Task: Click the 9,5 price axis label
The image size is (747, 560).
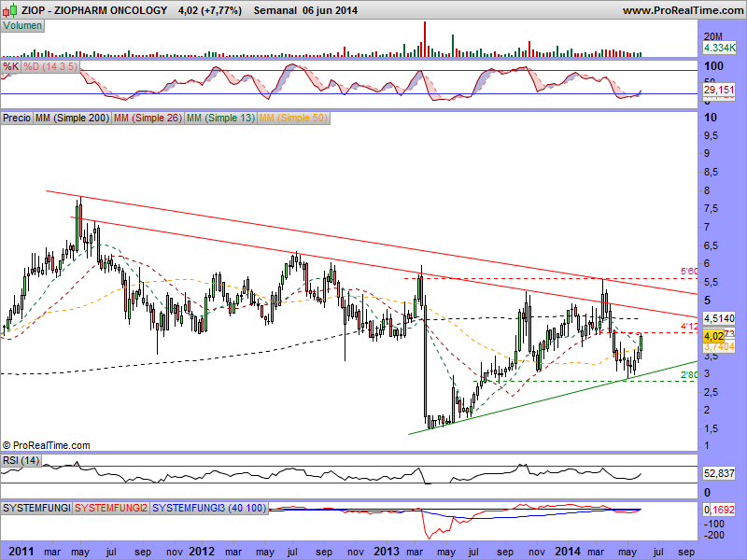Action: pos(711,135)
